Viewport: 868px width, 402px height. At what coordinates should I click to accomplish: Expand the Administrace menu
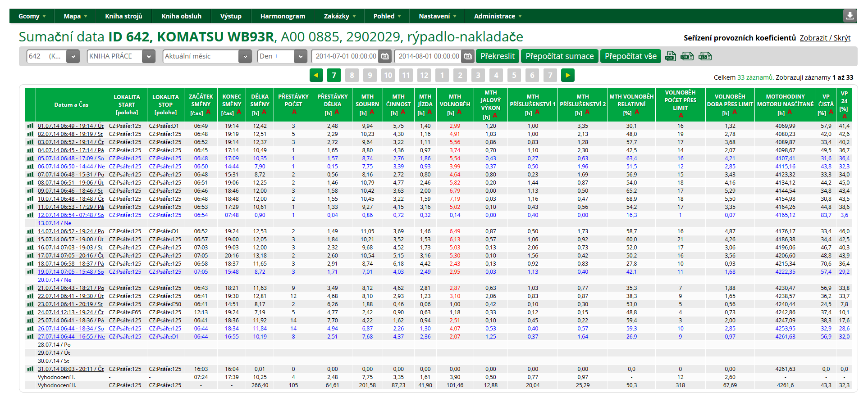pos(498,16)
